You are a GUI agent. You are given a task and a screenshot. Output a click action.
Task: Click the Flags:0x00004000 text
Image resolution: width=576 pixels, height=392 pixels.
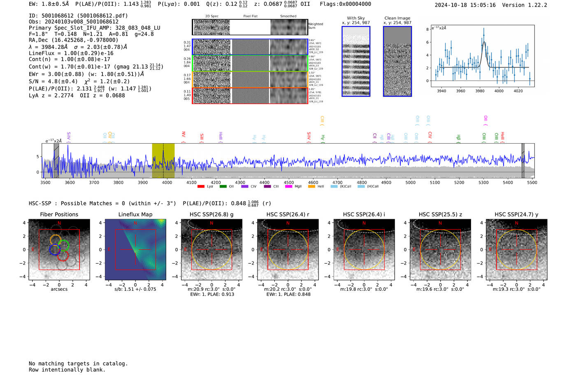click(x=345, y=4)
